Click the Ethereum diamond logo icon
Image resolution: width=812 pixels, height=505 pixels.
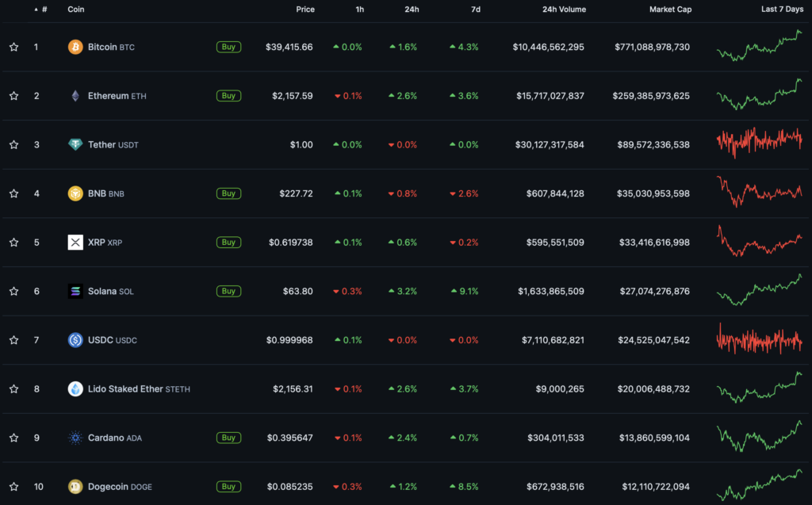(x=75, y=96)
